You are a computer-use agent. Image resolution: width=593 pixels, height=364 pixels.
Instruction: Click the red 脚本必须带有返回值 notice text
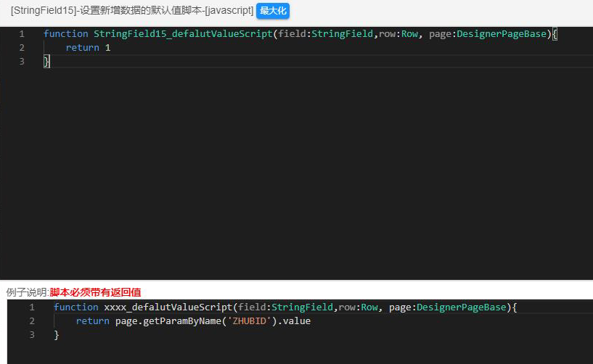click(x=95, y=292)
